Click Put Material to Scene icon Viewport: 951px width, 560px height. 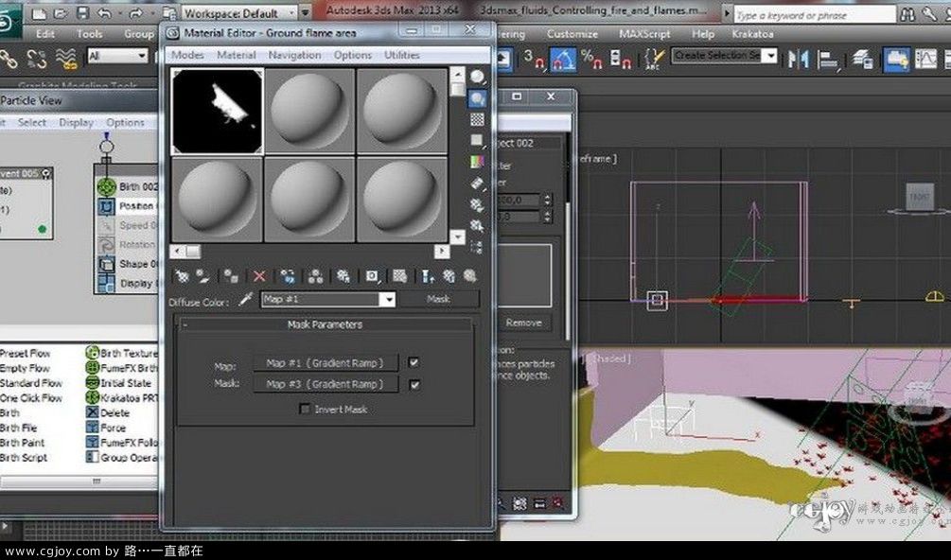tap(203, 276)
